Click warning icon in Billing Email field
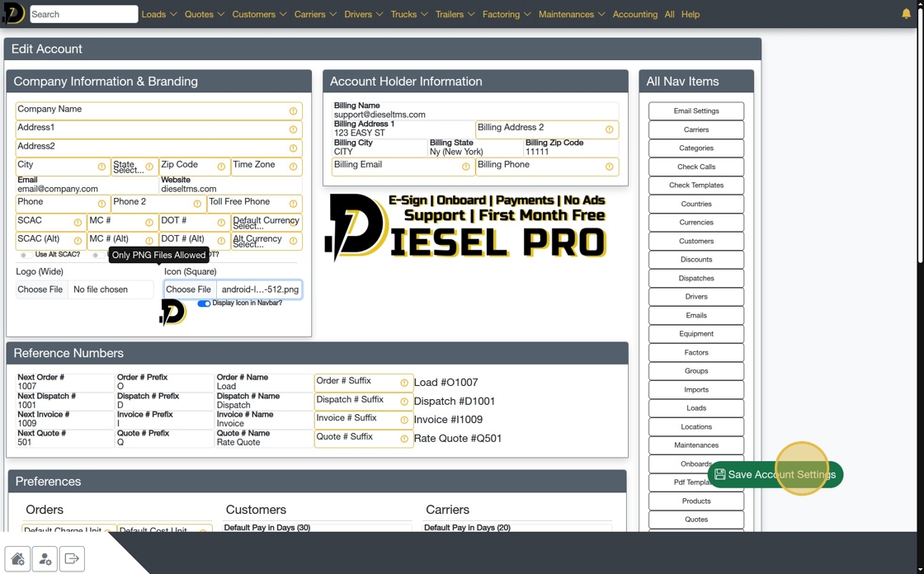924x574 pixels. pyautogui.click(x=465, y=167)
